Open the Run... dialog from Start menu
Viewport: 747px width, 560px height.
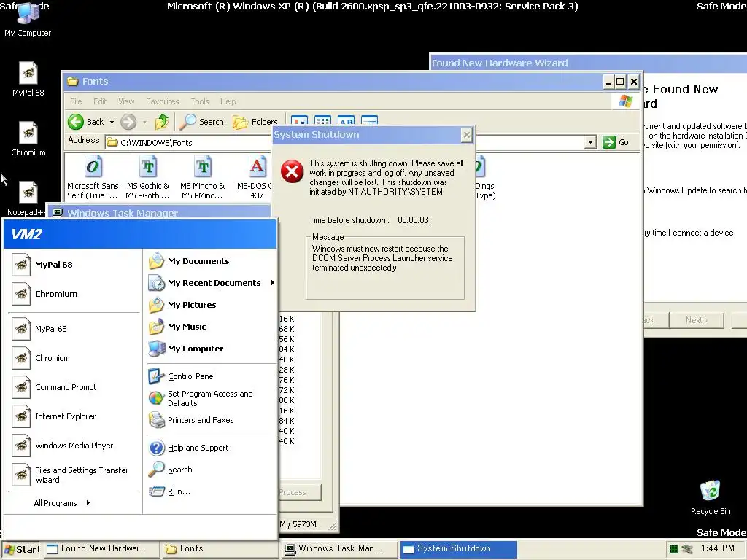click(x=211, y=491)
